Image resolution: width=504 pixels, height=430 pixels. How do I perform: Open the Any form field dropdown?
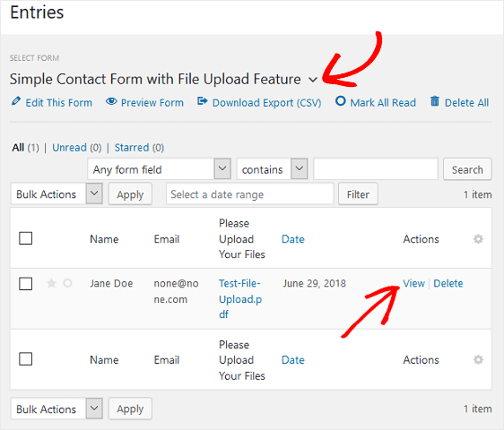[159, 169]
